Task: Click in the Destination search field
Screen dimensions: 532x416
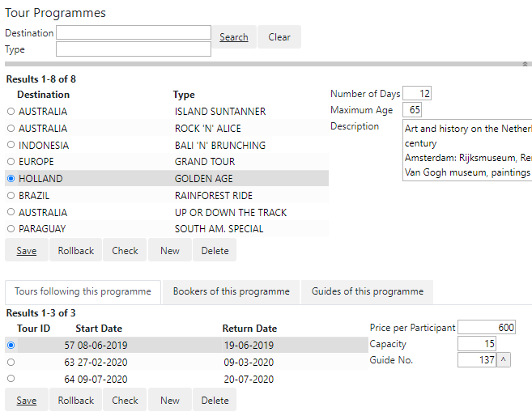Action: [x=133, y=33]
